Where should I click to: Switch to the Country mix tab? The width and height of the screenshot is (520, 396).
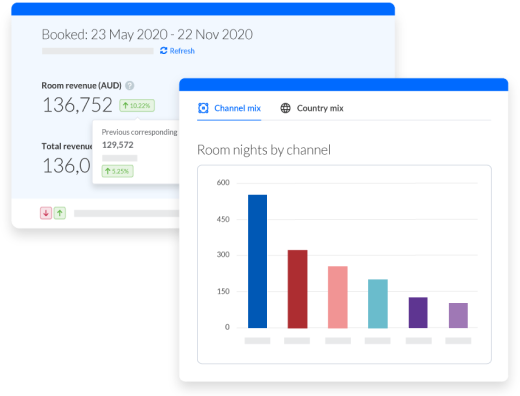pyautogui.click(x=312, y=108)
